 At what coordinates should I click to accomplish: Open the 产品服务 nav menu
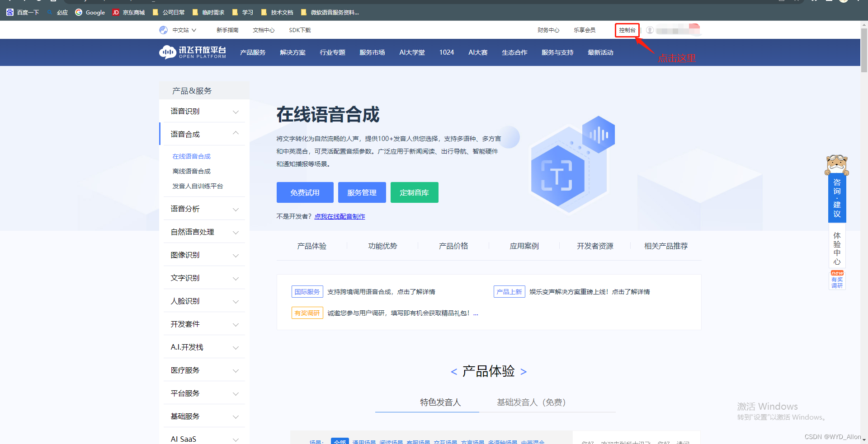click(253, 52)
